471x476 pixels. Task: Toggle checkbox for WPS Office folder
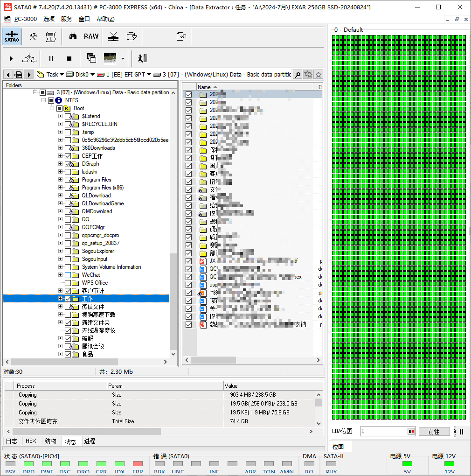[68, 283]
